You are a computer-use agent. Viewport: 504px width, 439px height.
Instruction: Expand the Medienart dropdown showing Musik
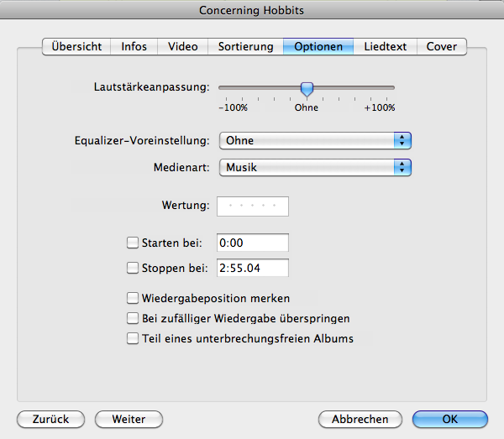tap(315, 167)
